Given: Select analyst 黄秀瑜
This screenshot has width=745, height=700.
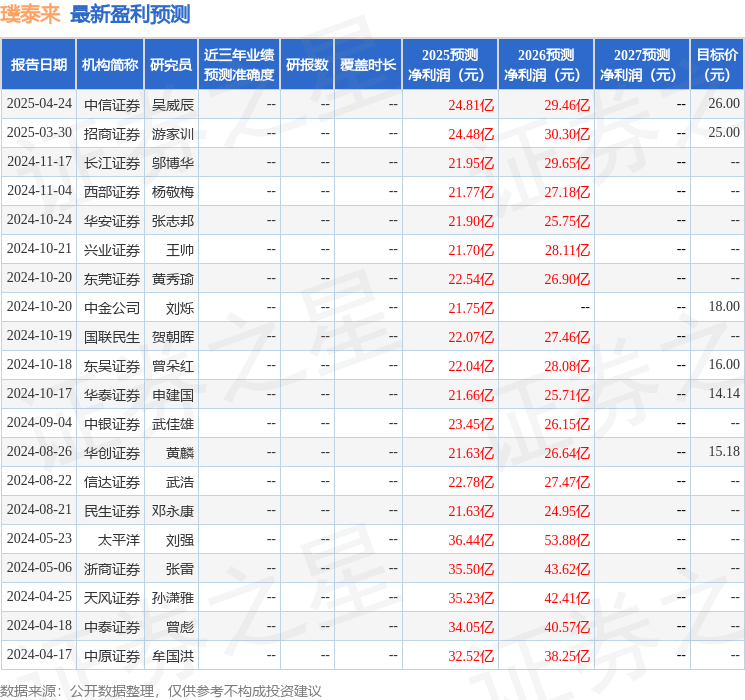Looking at the screenshot, I should tap(172, 278).
